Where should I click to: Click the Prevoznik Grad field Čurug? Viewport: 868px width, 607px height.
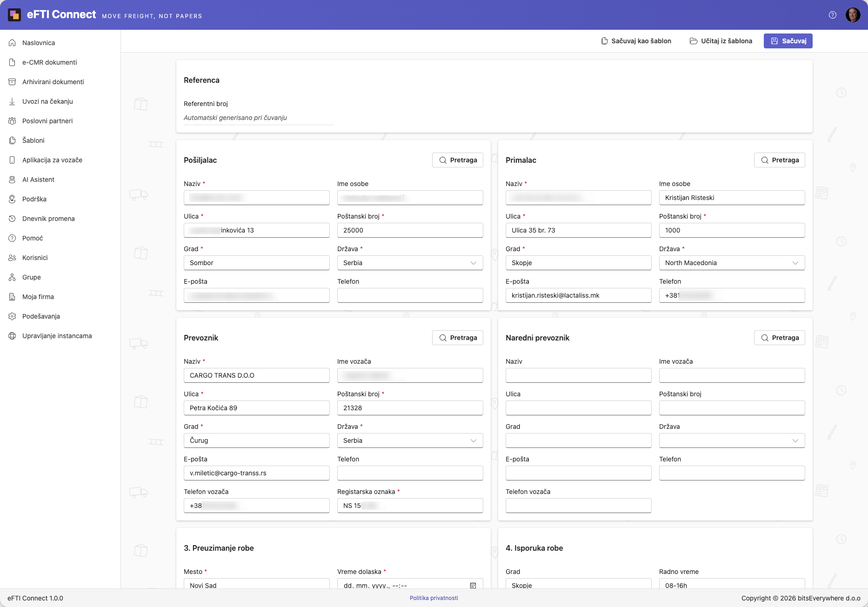[x=257, y=440]
